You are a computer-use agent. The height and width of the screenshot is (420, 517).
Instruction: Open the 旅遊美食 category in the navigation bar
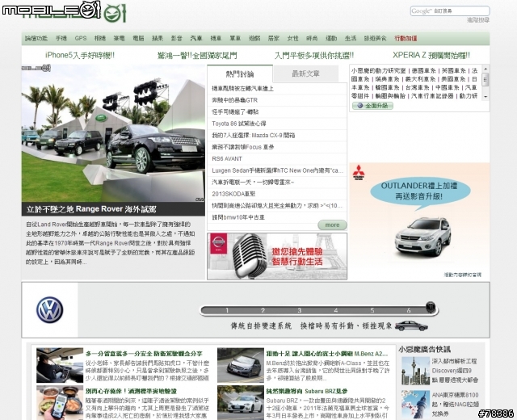tap(375, 39)
